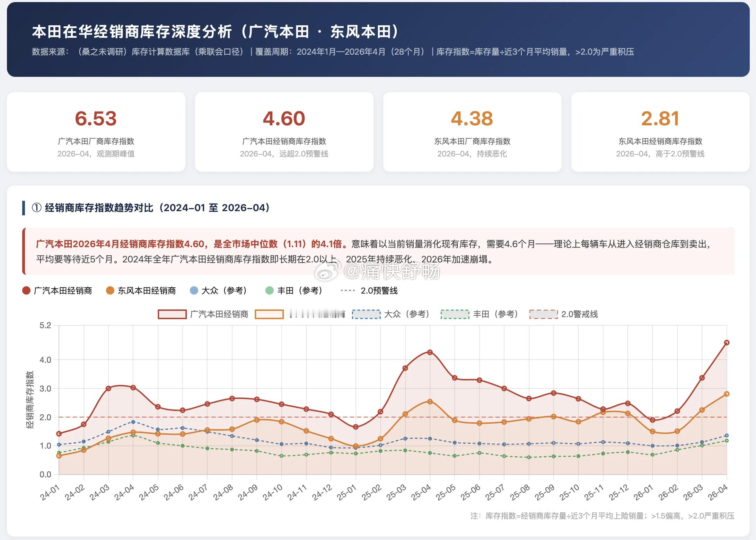Click the "4.60" value in the stat card

coord(284,118)
